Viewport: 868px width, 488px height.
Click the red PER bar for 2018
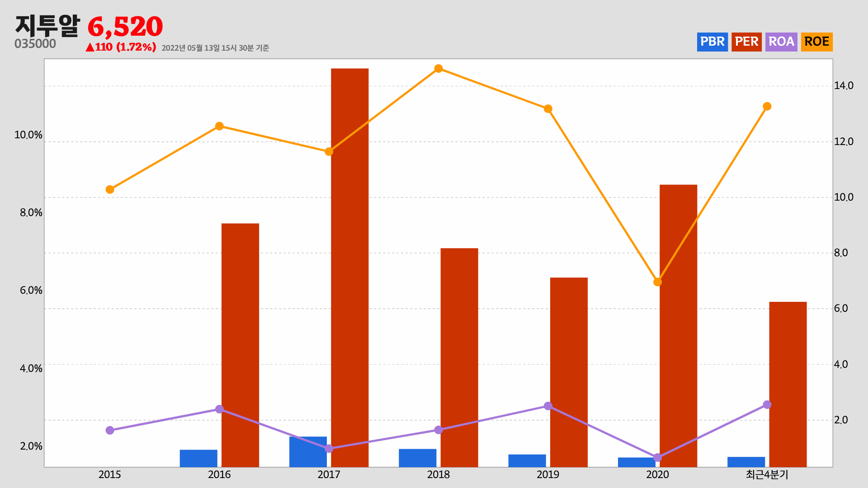pyautogui.click(x=459, y=357)
